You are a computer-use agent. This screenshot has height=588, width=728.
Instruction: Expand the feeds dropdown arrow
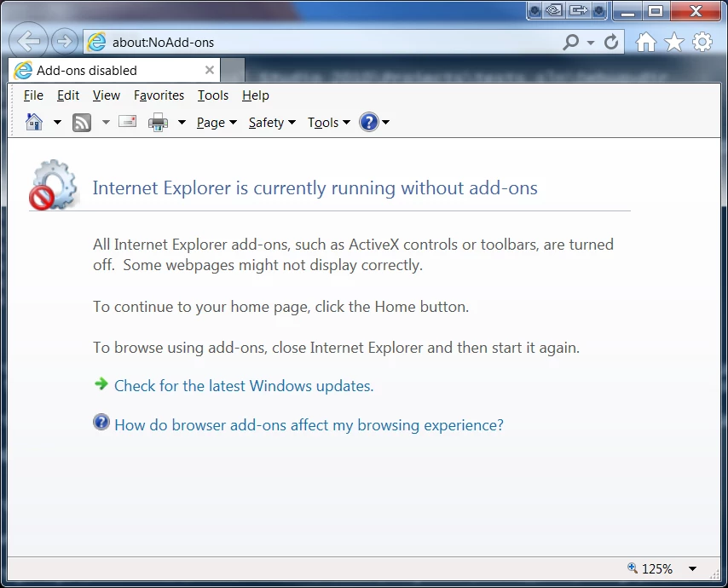106,123
